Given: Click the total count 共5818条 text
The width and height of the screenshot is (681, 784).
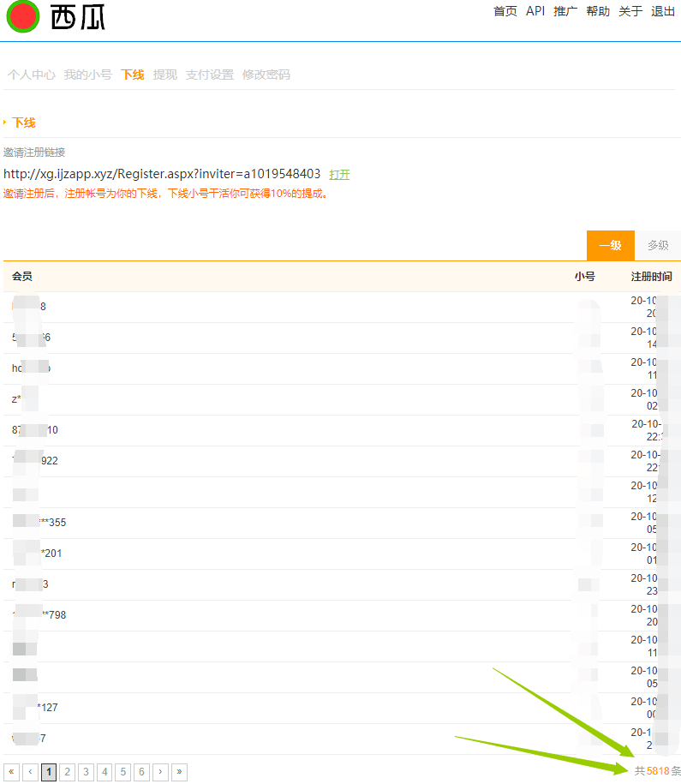Looking at the screenshot, I should 658,771.
